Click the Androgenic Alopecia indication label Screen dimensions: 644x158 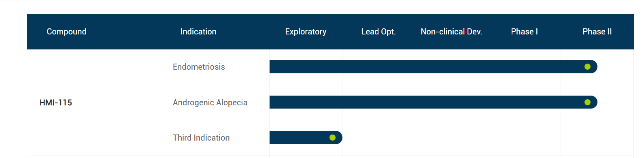click(210, 102)
